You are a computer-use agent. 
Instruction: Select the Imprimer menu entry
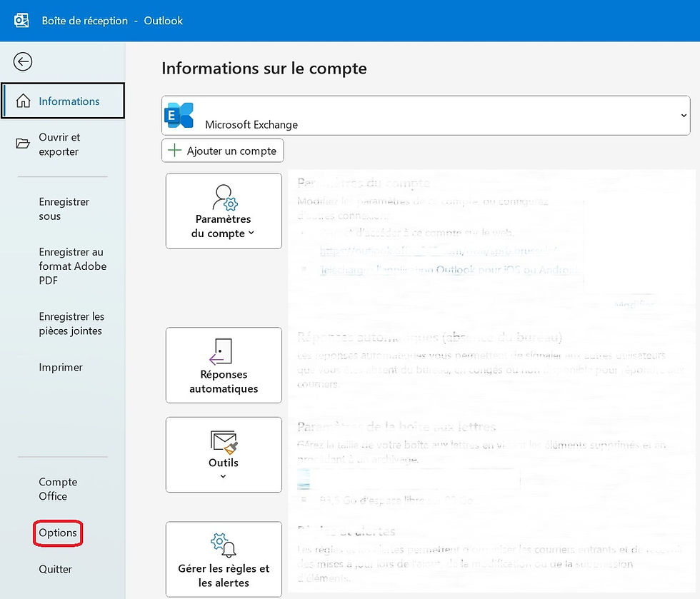pos(61,367)
